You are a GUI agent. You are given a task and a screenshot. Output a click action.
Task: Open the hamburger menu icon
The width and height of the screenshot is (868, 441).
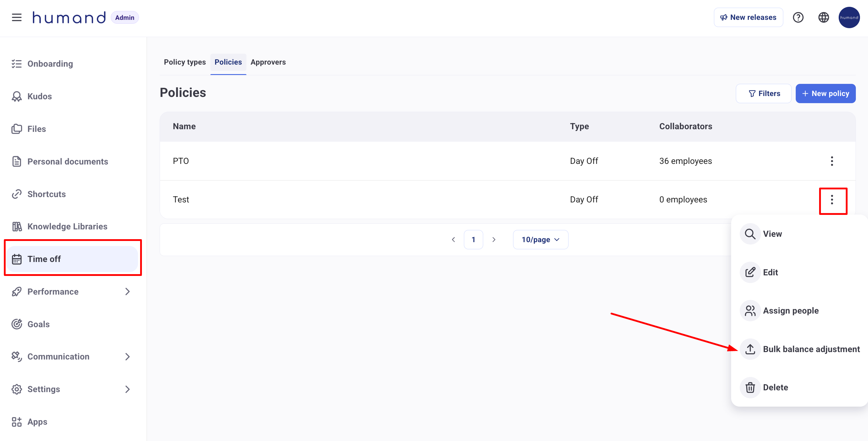[x=17, y=17]
